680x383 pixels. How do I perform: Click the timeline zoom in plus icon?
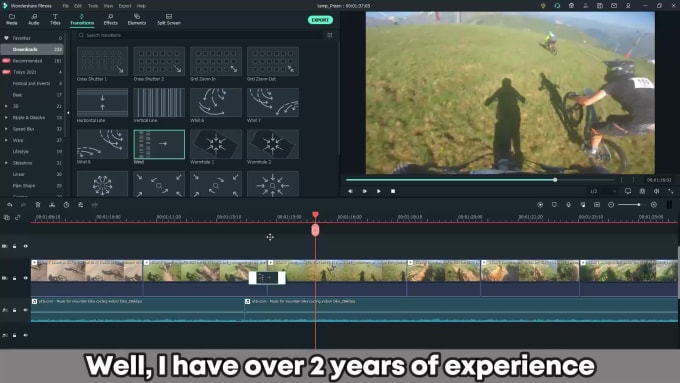[x=654, y=205]
